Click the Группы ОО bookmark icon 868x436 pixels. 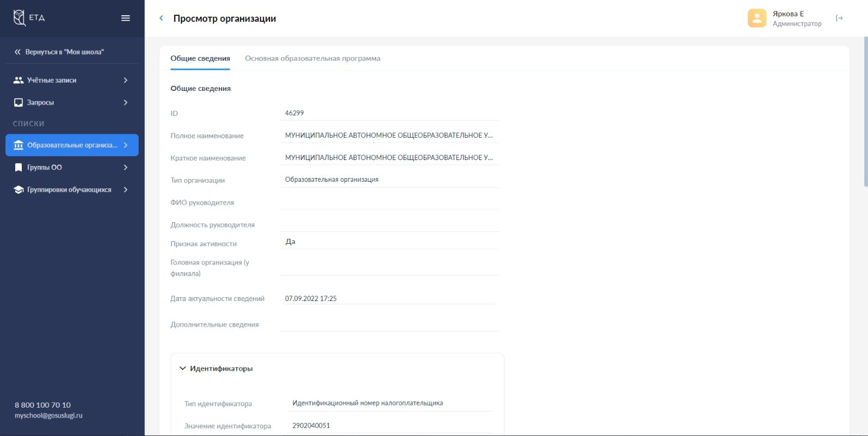click(19, 168)
